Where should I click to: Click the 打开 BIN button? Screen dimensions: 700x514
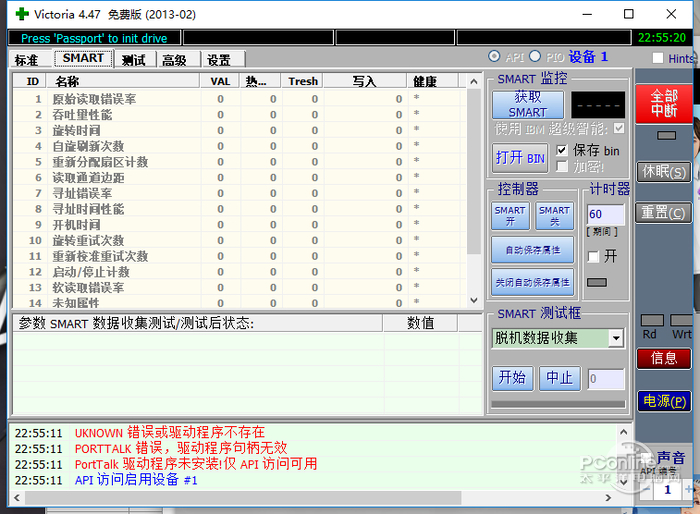[x=521, y=158]
